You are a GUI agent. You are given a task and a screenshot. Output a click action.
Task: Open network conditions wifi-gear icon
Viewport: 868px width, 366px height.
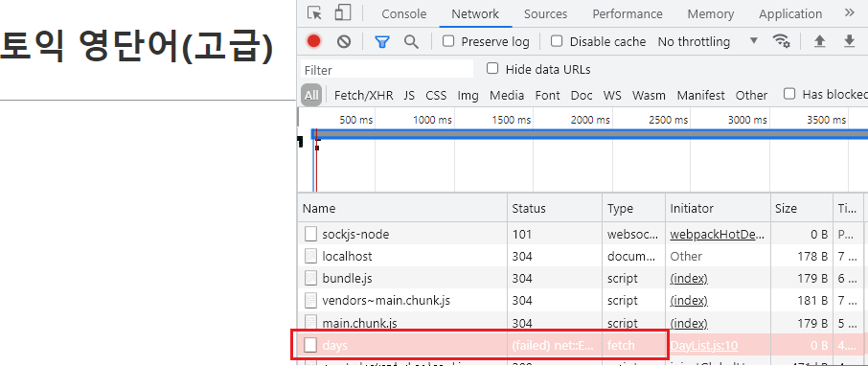781,41
